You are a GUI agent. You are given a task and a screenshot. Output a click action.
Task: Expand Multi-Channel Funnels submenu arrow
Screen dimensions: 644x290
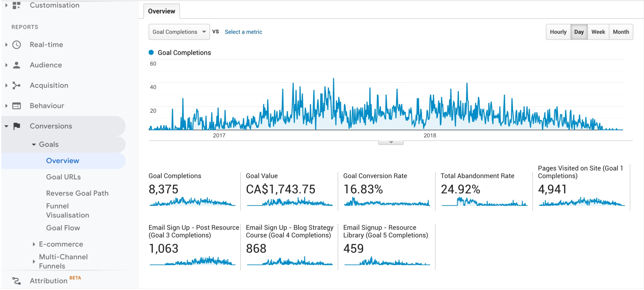pyautogui.click(x=34, y=261)
